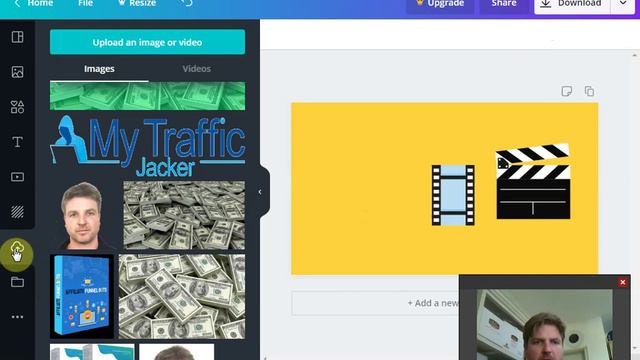Switch to the Images tab
This screenshot has width=640, height=360.
[99, 69]
